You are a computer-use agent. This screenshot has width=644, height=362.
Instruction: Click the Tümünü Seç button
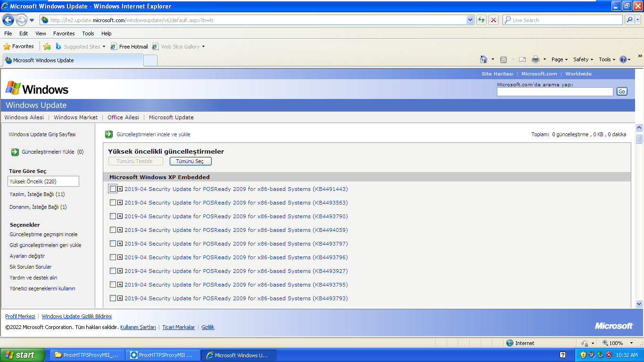click(190, 161)
